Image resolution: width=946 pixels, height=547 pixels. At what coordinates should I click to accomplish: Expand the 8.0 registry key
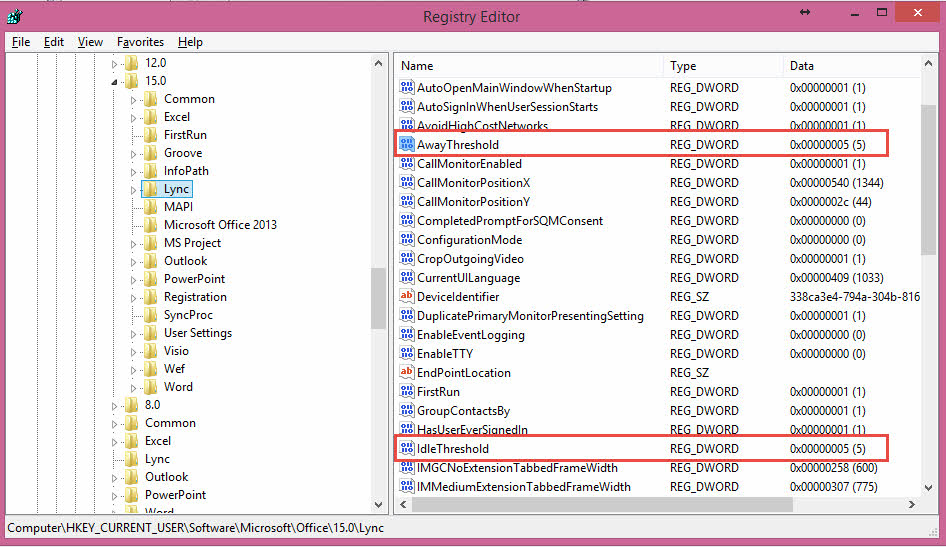(x=115, y=406)
